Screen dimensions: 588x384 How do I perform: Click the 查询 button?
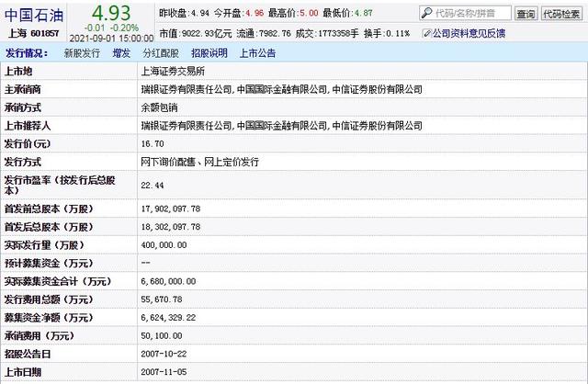coord(526,14)
